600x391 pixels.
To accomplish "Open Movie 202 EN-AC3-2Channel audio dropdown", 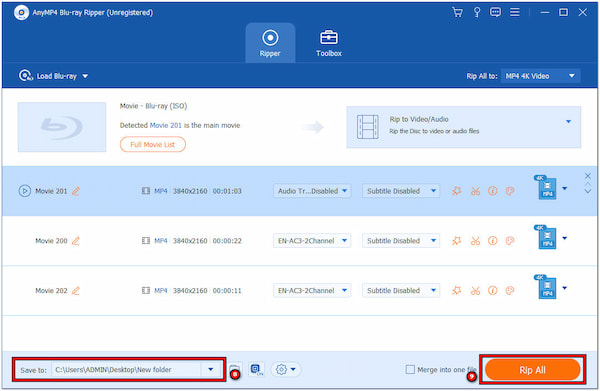I will [x=312, y=290].
